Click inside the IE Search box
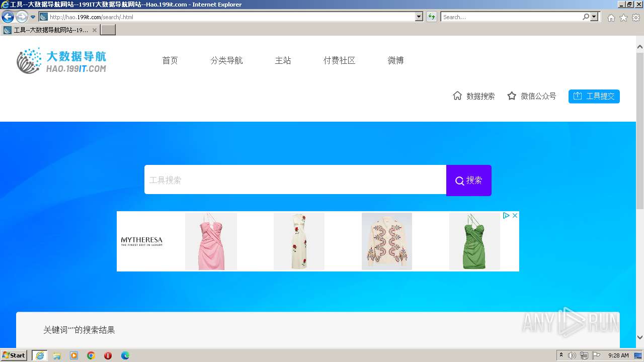The image size is (644, 362). [x=511, y=17]
